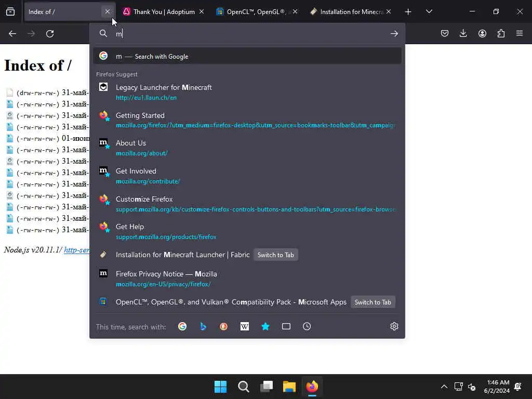Open File Explorer from taskbar
532x399 pixels.
[289, 387]
